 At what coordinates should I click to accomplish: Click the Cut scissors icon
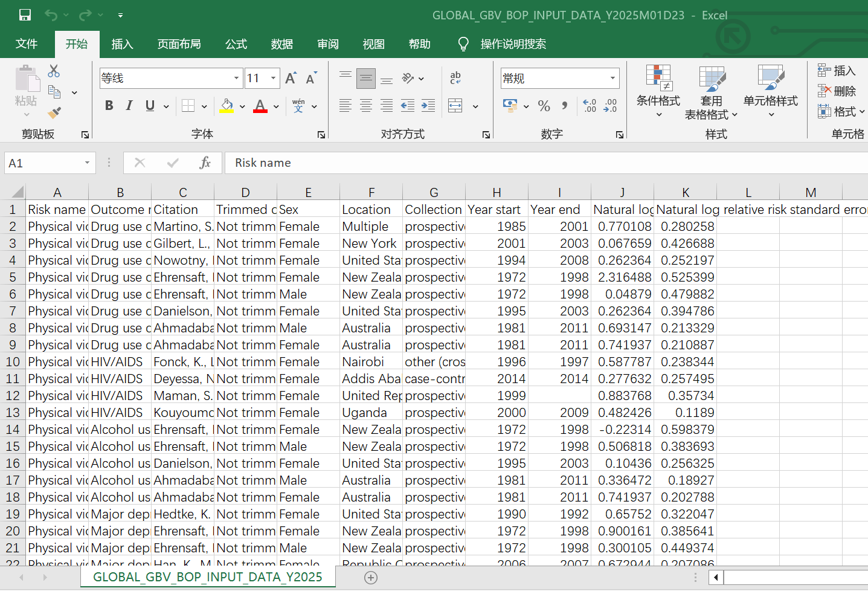[54, 71]
